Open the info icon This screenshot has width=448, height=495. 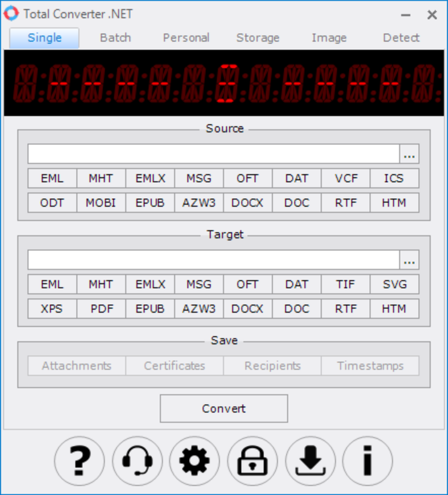pyautogui.click(x=367, y=461)
